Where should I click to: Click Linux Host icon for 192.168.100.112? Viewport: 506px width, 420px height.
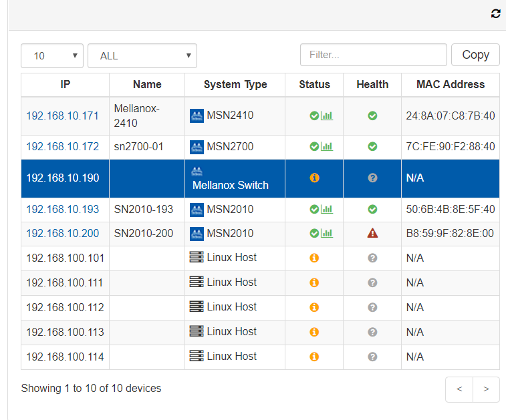197,306
